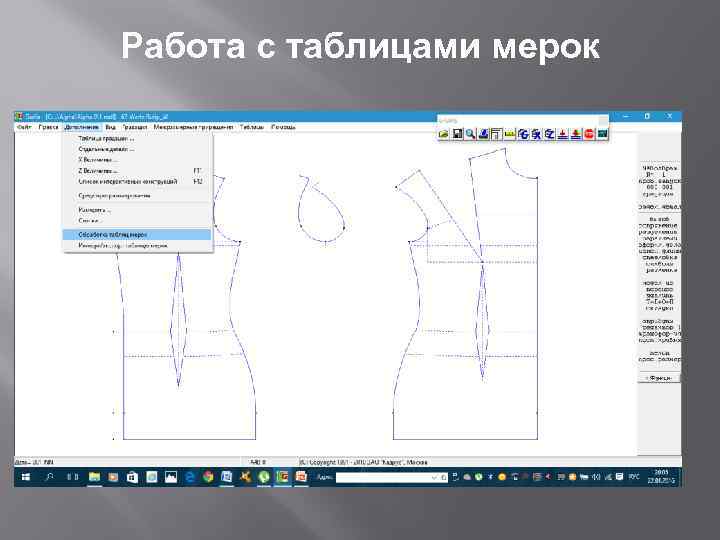Click the blue fZ toolbar icon
Screen dimensions: 720x540
550,134
